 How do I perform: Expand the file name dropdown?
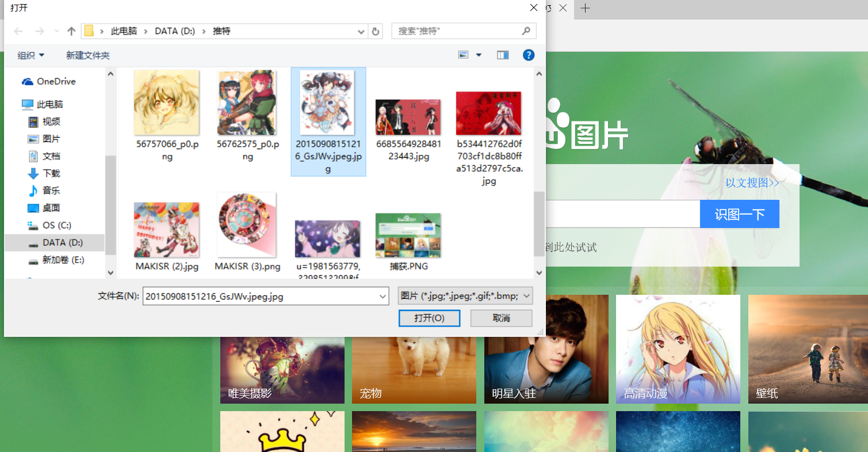click(383, 297)
